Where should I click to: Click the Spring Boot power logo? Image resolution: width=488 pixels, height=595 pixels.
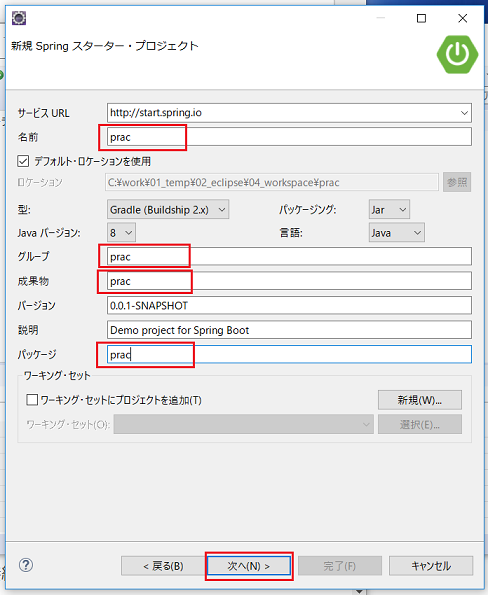457,55
